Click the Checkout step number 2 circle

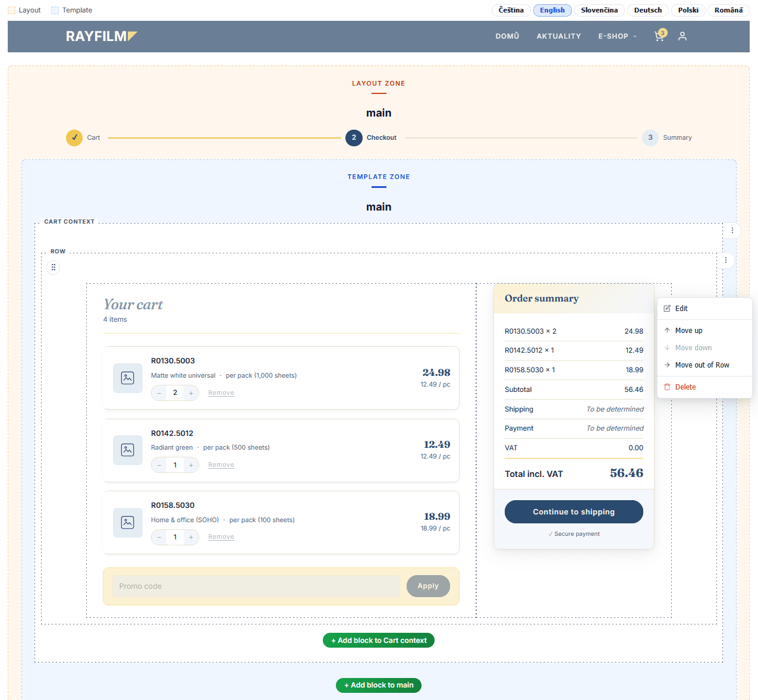click(354, 137)
